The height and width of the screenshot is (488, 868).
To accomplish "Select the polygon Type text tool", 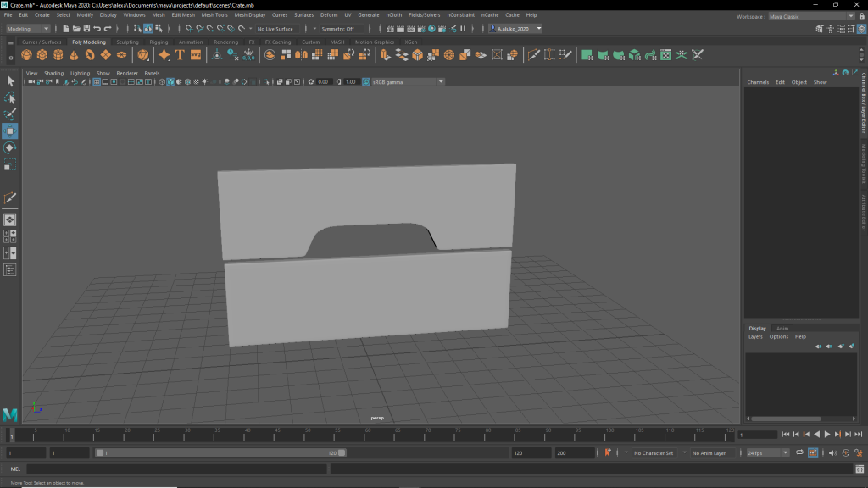I will click(x=180, y=55).
